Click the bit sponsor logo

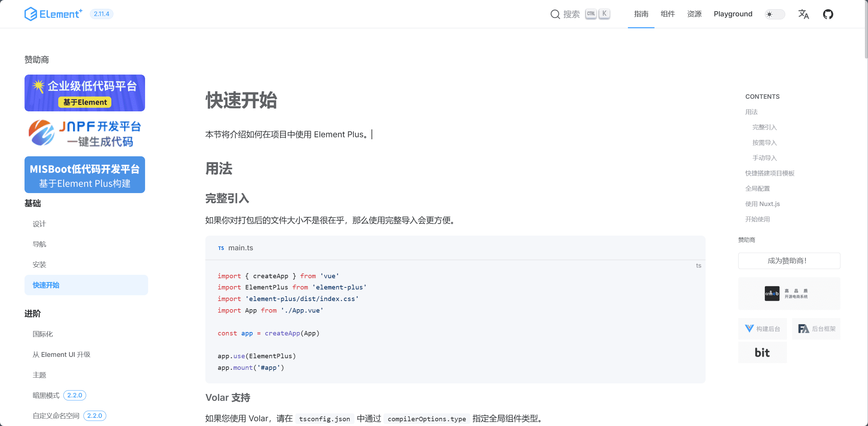tap(762, 352)
